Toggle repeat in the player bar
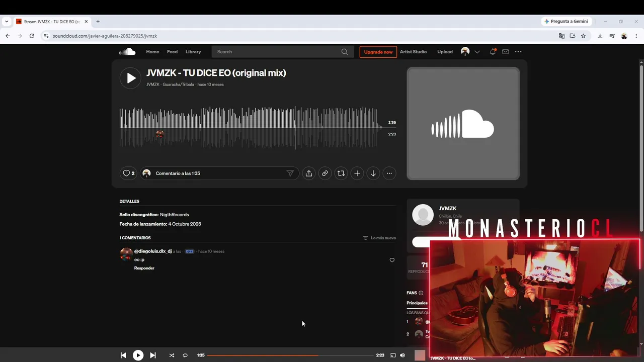Image resolution: width=644 pixels, height=362 pixels. (x=185, y=355)
